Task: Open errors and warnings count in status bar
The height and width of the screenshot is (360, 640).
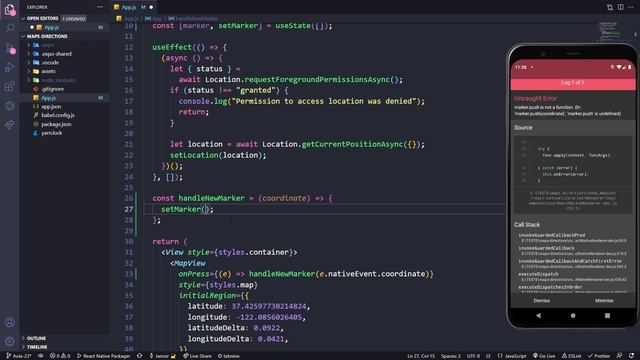Action: pyautogui.click(x=60, y=356)
